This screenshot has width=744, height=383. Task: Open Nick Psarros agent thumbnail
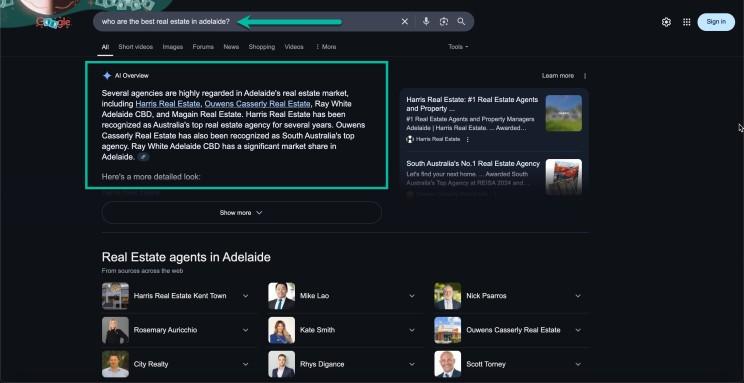tap(447, 296)
